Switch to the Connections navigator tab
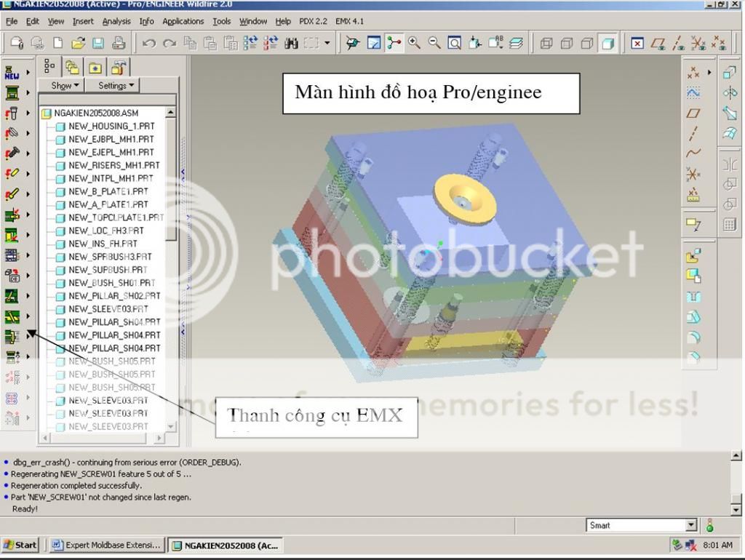This screenshot has height=560, width=745. pos(118,68)
